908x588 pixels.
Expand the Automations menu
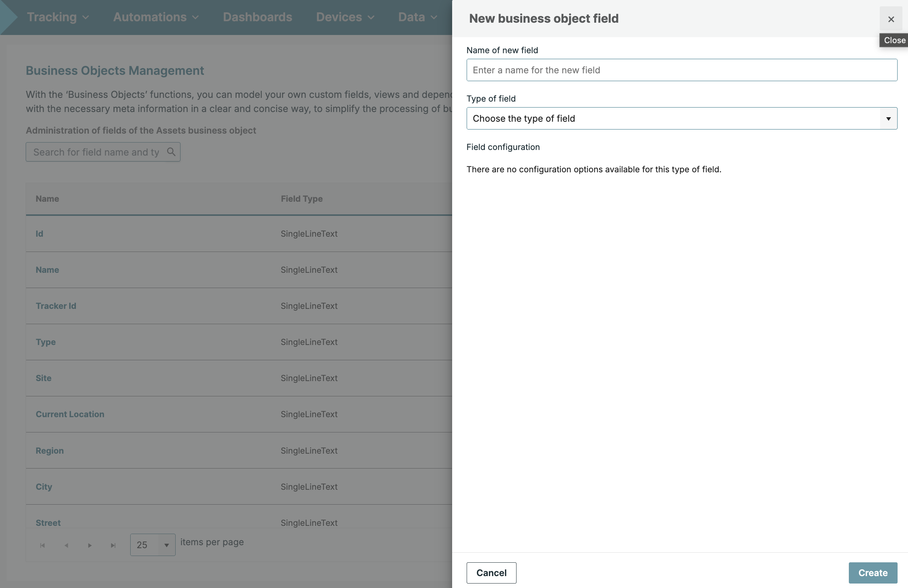click(x=156, y=17)
